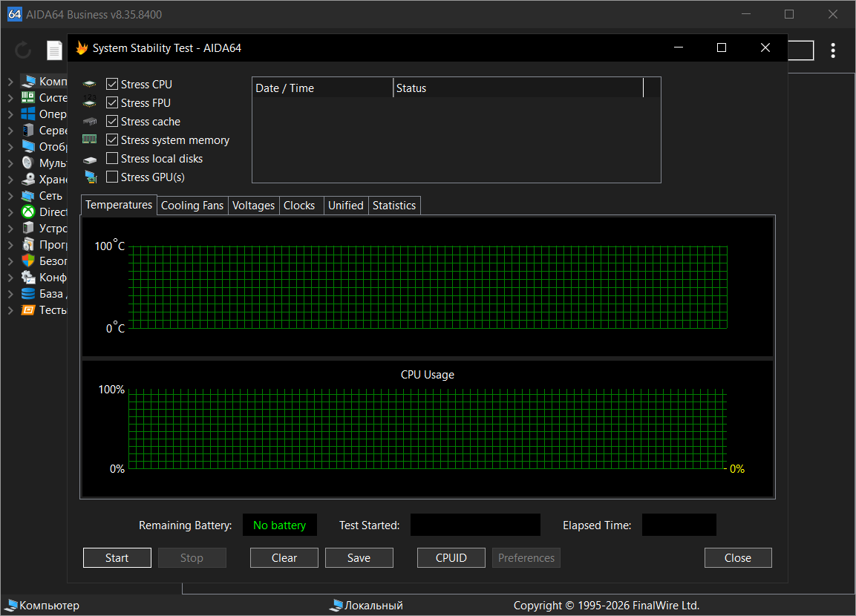Select the motherboard icon for Систе item
Screen dimensions: 856x616
coord(28,98)
